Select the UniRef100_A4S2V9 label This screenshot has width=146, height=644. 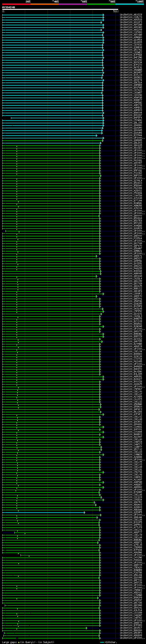(131, 30)
